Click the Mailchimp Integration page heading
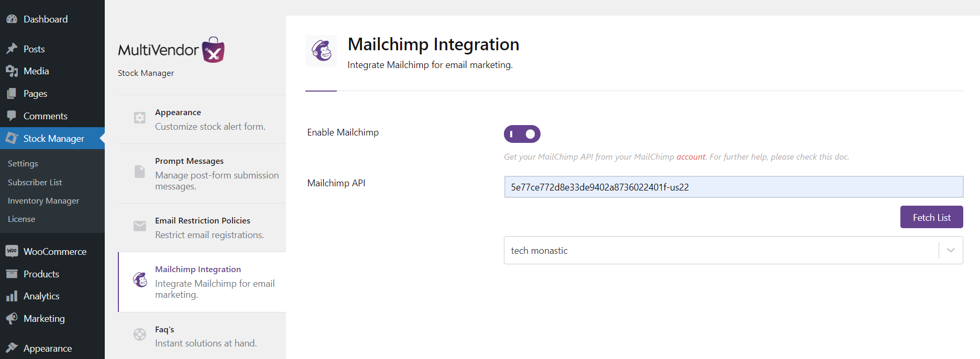 point(434,44)
